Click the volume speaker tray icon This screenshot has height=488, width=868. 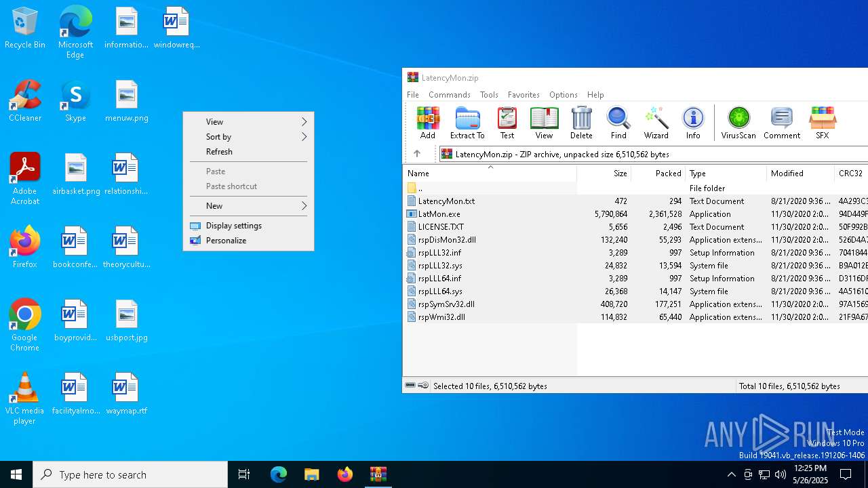click(x=781, y=474)
